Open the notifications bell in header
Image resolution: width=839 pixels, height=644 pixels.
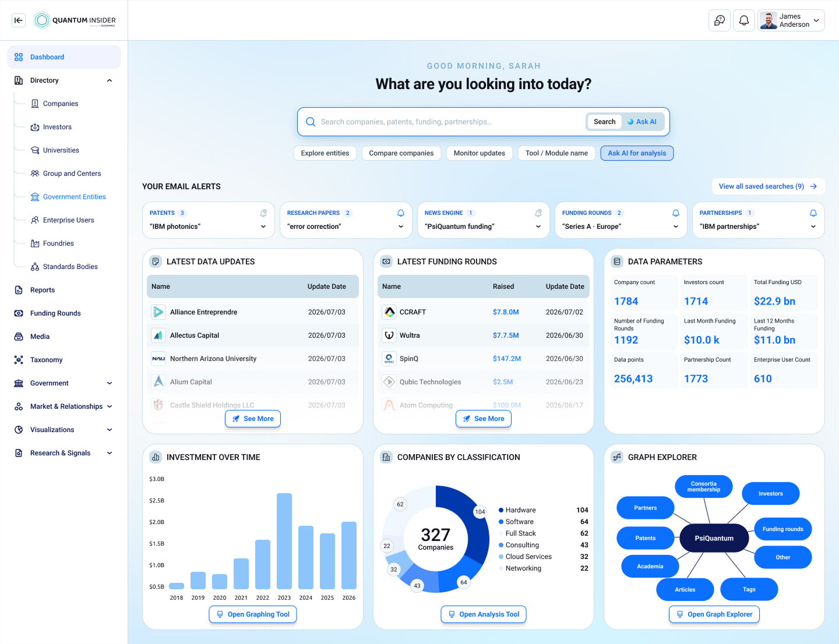tap(744, 20)
